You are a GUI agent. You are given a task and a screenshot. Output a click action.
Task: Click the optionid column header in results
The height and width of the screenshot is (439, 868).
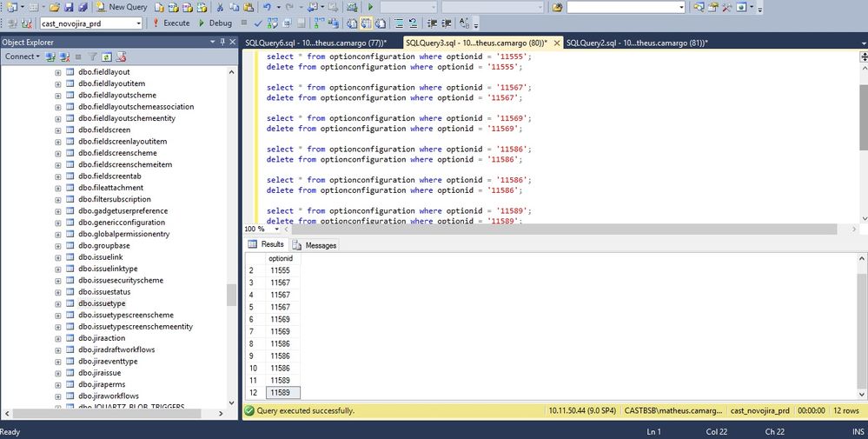(281, 258)
